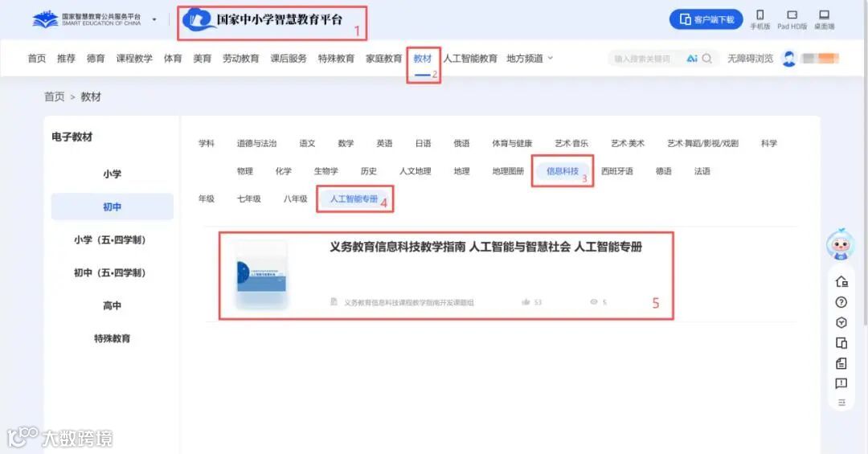Click the home/classroom icon in right sidebar

click(x=841, y=282)
